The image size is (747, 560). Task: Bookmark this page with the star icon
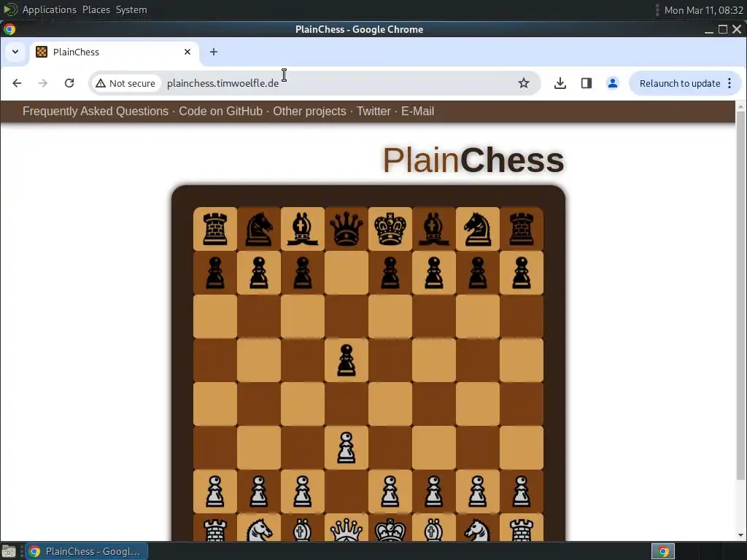click(524, 83)
